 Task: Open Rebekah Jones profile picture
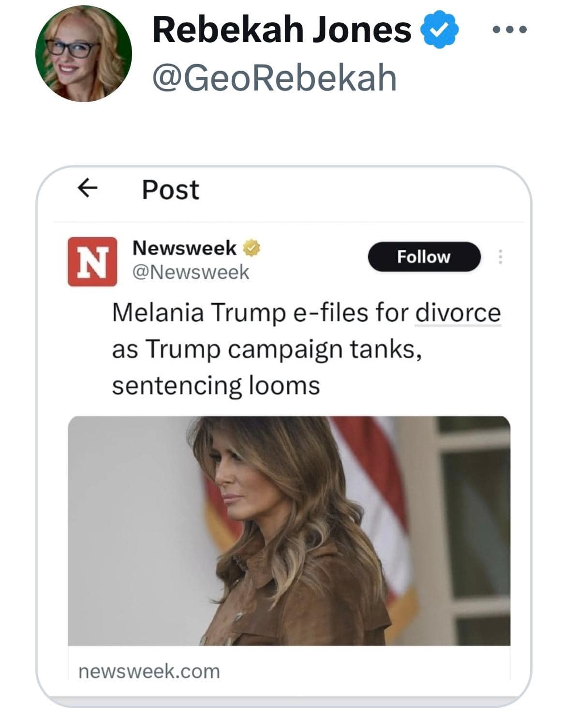[84, 54]
